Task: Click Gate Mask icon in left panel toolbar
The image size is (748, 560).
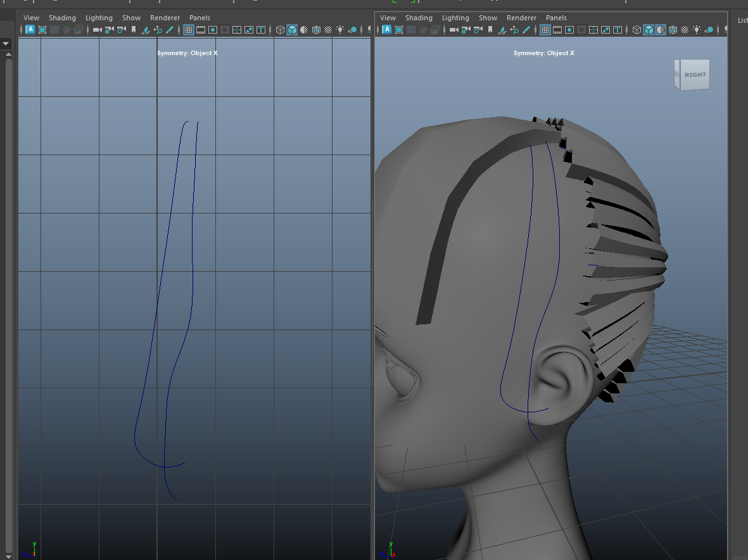Action: coord(225,30)
